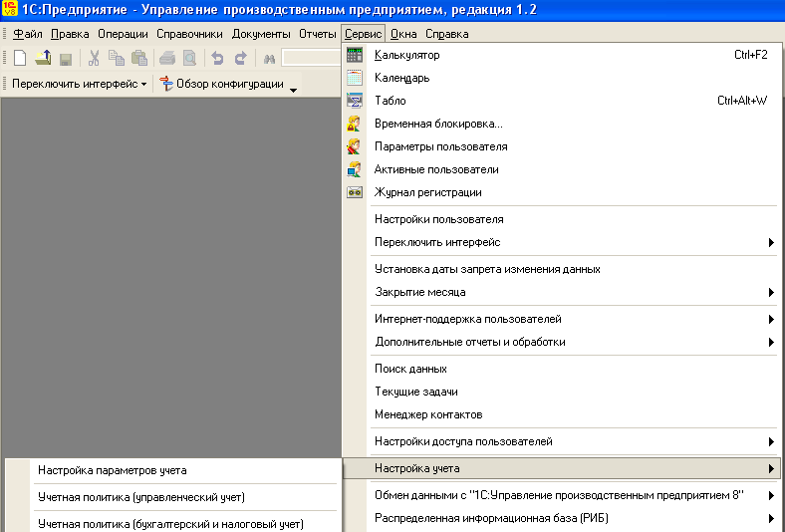The height and width of the screenshot is (532, 785).
Task: Open the Правка menu
Action: pyautogui.click(x=70, y=34)
